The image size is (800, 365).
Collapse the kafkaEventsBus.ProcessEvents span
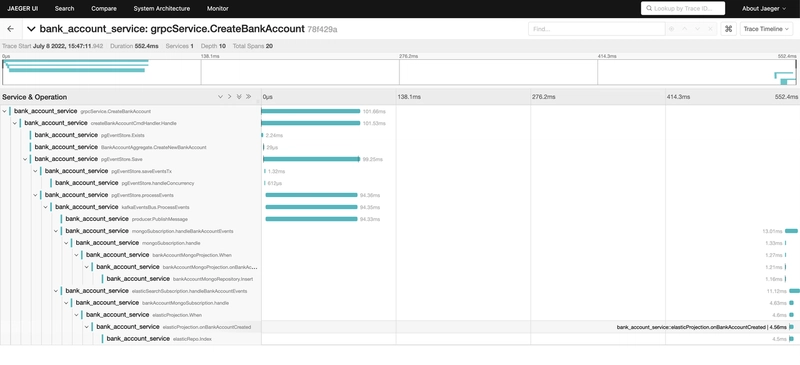[x=45, y=207]
